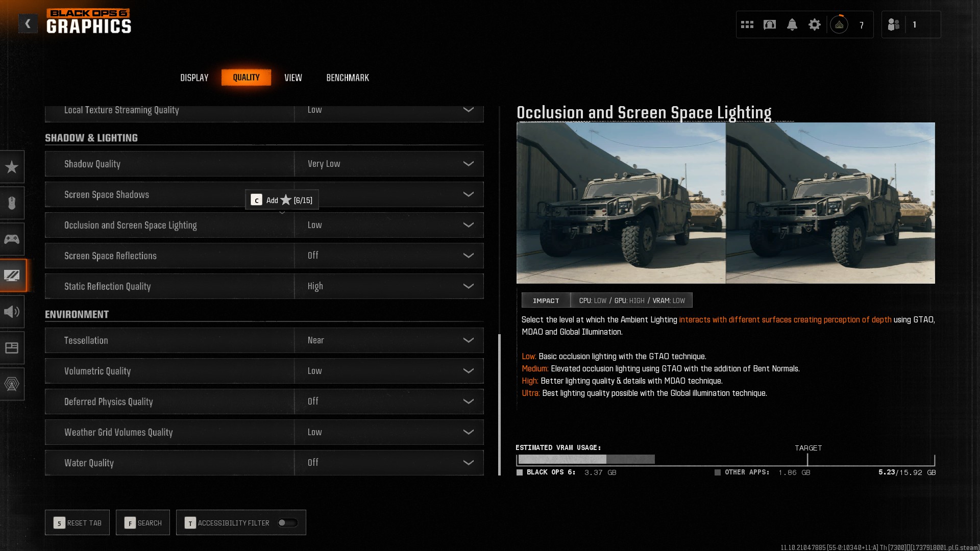Click the back arrow beside Graphics title

click(x=28, y=23)
